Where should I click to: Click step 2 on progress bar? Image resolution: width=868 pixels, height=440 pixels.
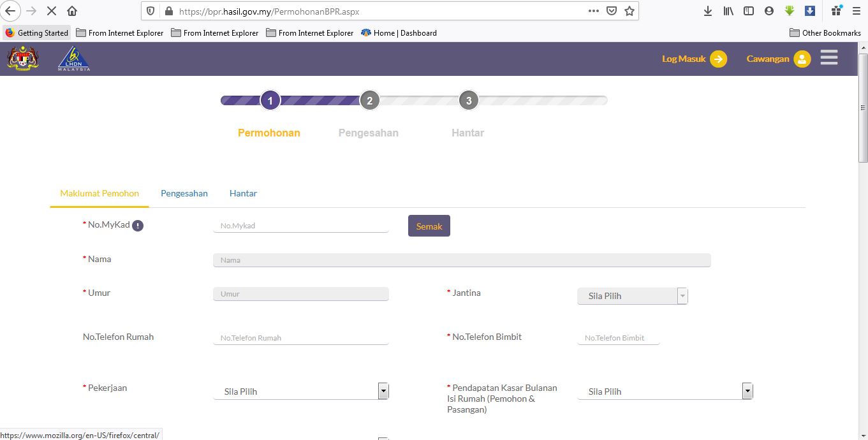point(369,101)
